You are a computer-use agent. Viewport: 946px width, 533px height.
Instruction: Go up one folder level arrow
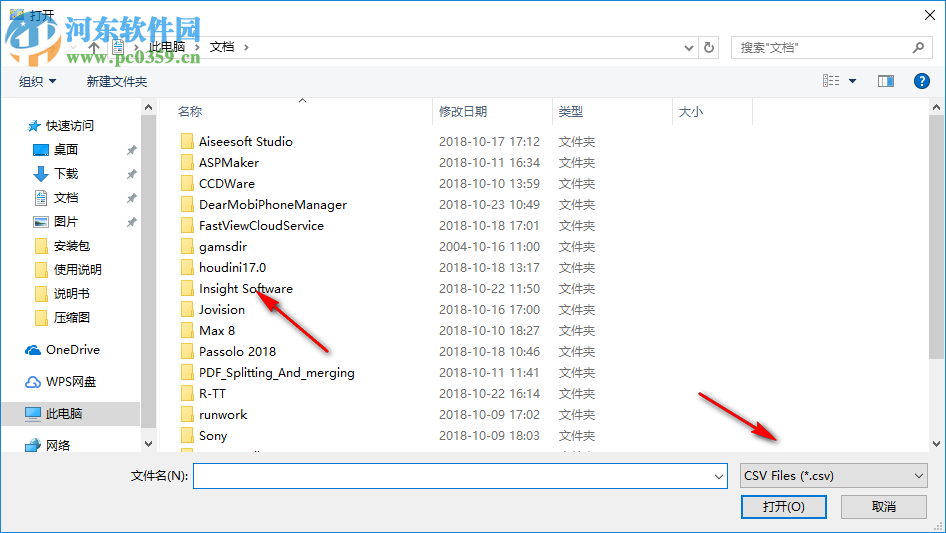coord(94,47)
